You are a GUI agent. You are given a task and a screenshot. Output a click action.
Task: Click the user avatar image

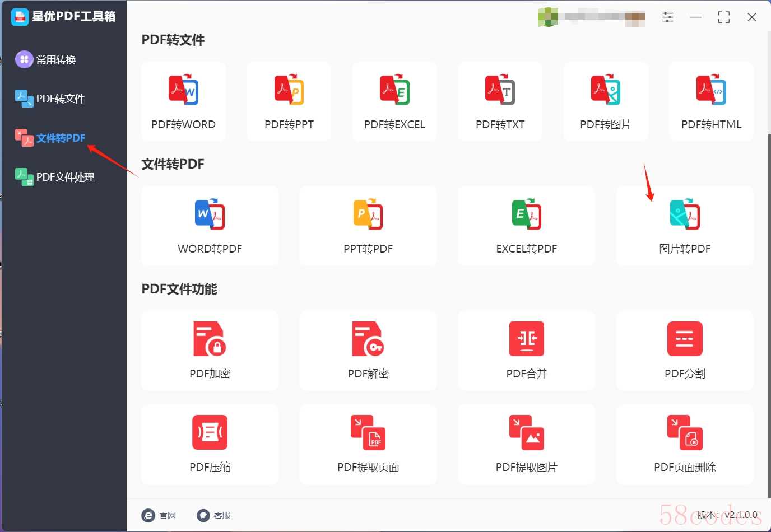pyautogui.click(x=547, y=17)
